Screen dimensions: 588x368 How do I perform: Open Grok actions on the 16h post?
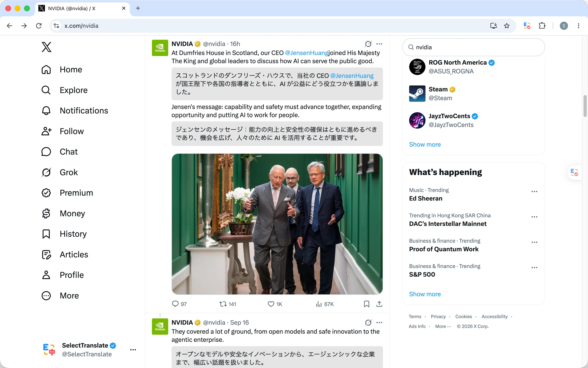tap(368, 44)
